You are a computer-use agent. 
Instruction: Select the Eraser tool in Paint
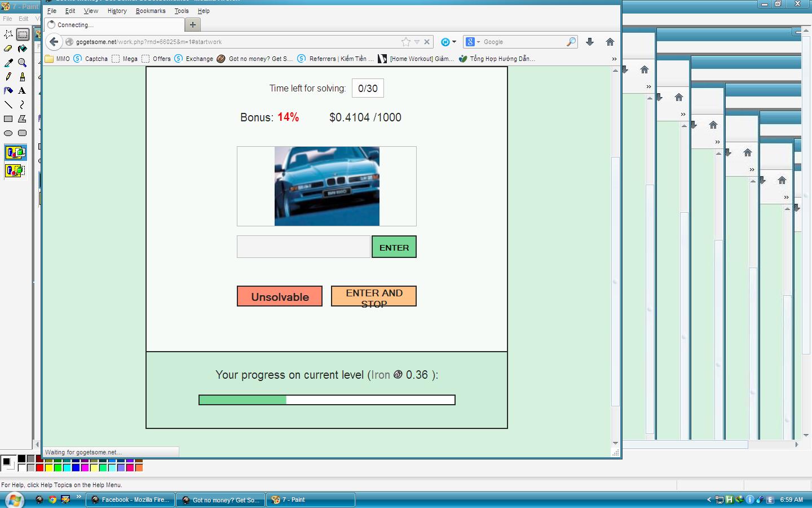pos(8,49)
